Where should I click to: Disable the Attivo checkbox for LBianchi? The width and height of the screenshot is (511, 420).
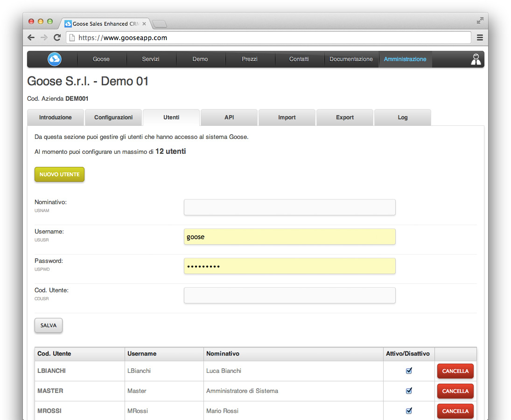(409, 371)
